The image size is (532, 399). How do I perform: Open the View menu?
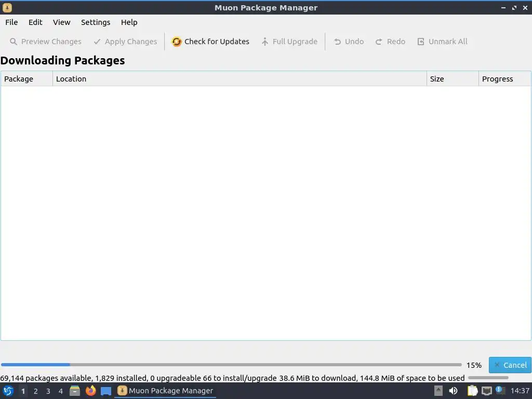[x=61, y=22]
